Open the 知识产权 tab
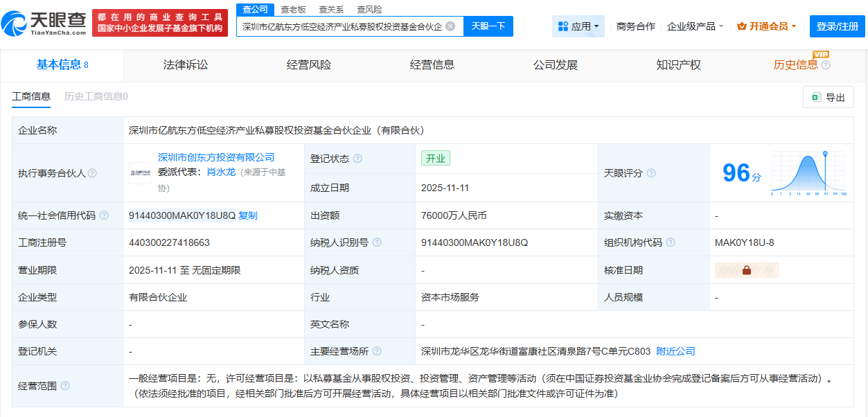Viewport: 868px width, 417px height. pos(678,65)
